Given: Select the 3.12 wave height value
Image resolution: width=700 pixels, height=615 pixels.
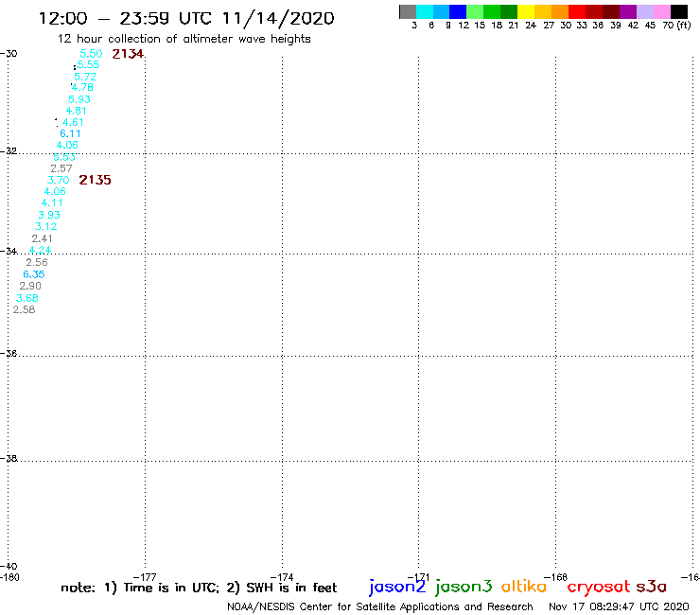Looking at the screenshot, I should pyautogui.click(x=46, y=226).
